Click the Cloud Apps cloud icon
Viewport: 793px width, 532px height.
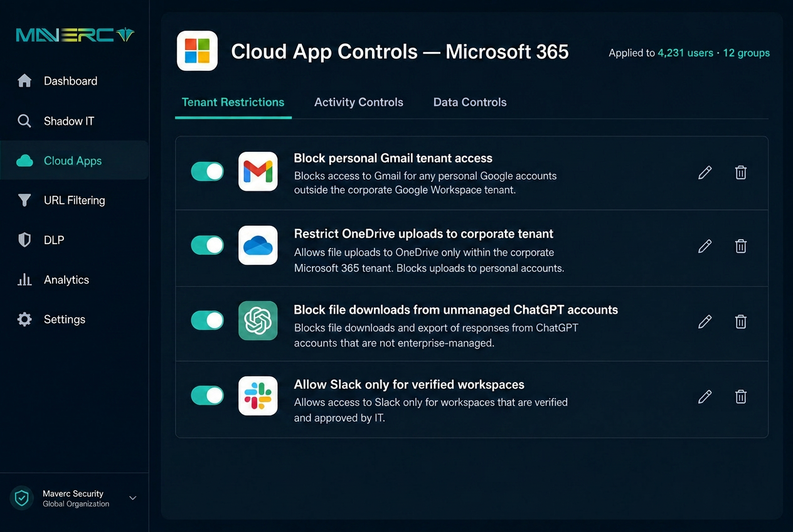pyautogui.click(x=24, y=161)
